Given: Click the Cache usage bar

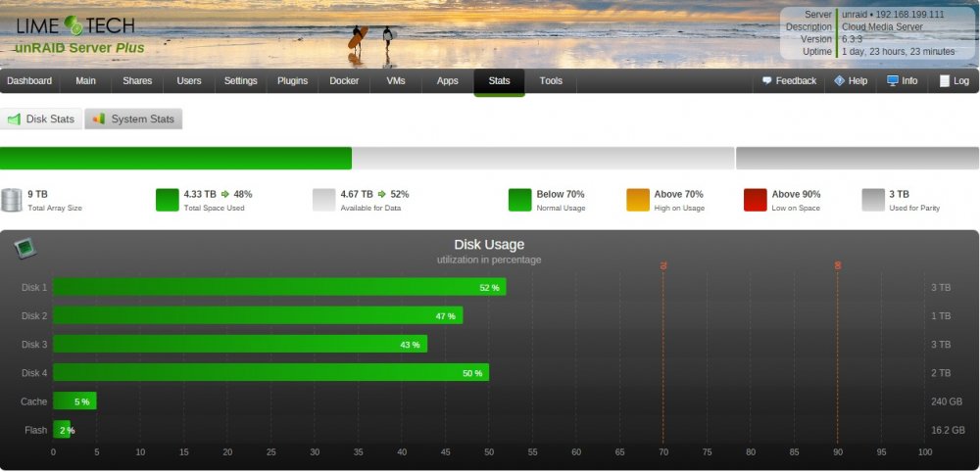Looking at the screenshot, I should click(x=74, y=401).
